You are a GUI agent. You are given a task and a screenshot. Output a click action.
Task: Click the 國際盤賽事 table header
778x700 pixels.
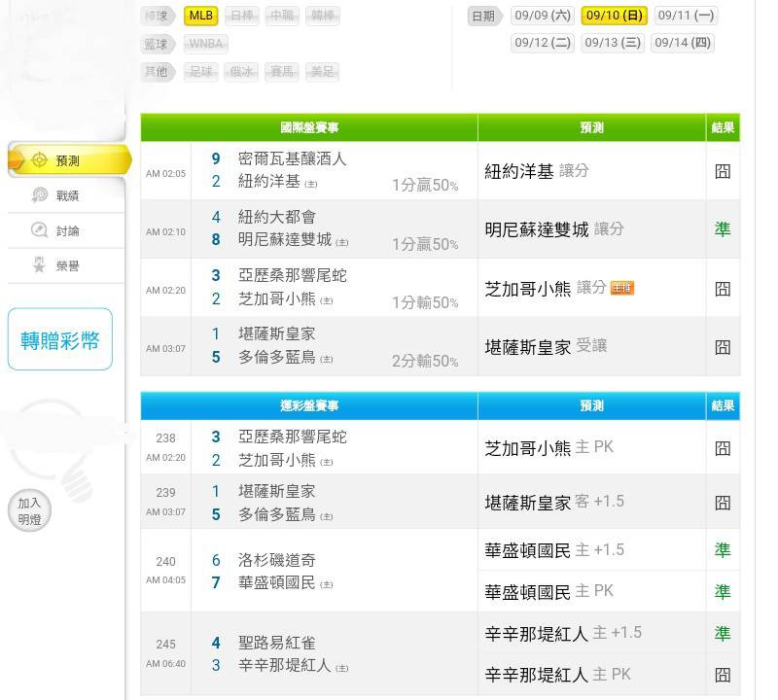[309, 127]
